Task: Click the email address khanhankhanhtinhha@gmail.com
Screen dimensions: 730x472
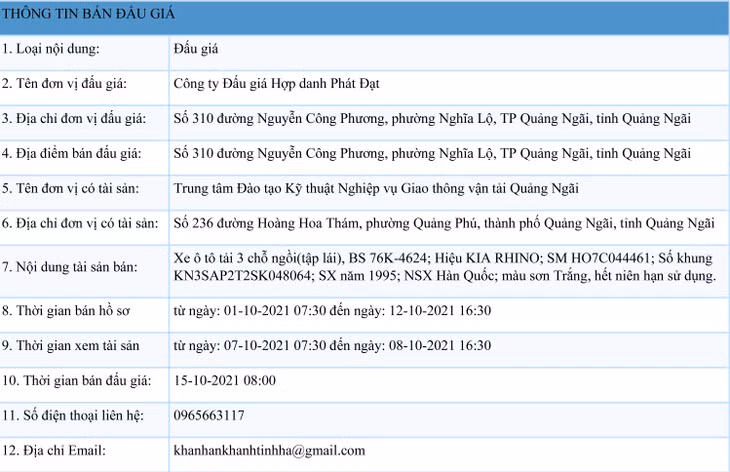Action: pyautogui.click(x=269, y=450)
